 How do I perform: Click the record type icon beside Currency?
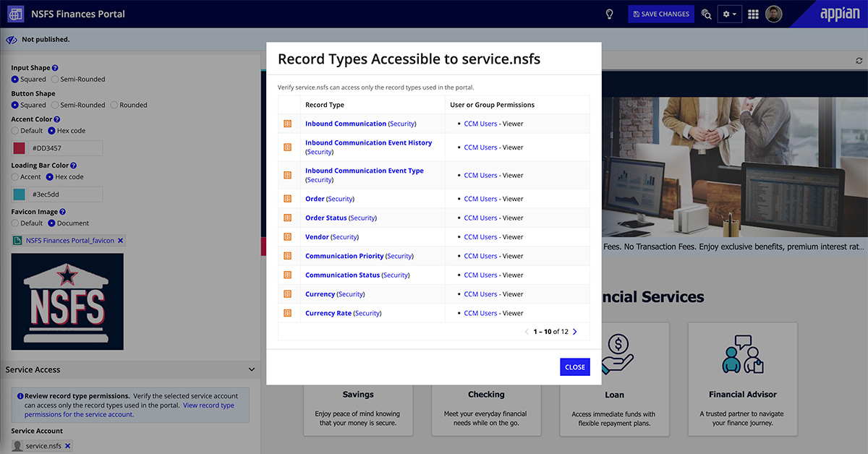coord(288,294)
